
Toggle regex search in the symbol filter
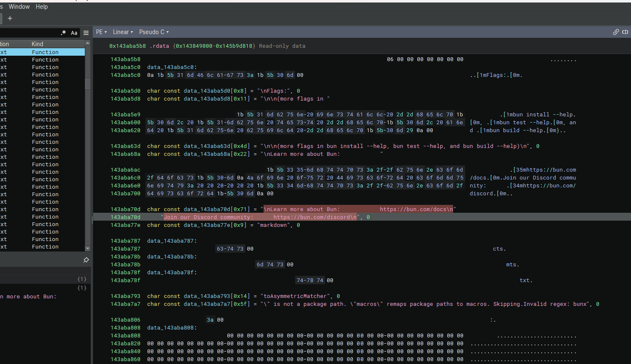click(x=63, y=32)
